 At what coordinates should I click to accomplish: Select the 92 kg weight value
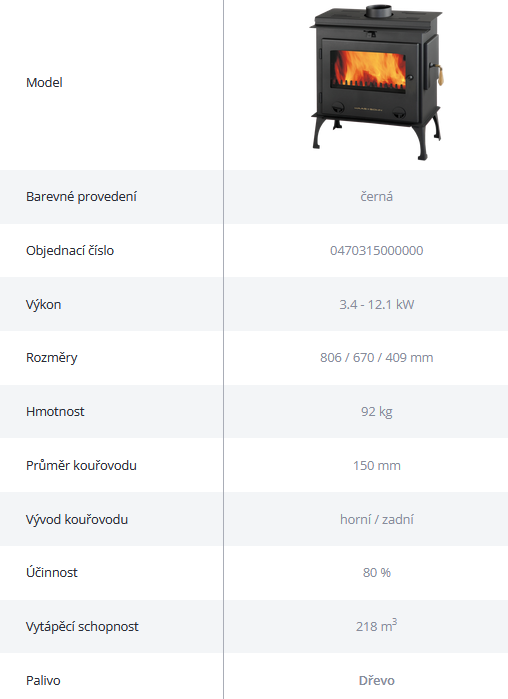click(x=377, y=411)
